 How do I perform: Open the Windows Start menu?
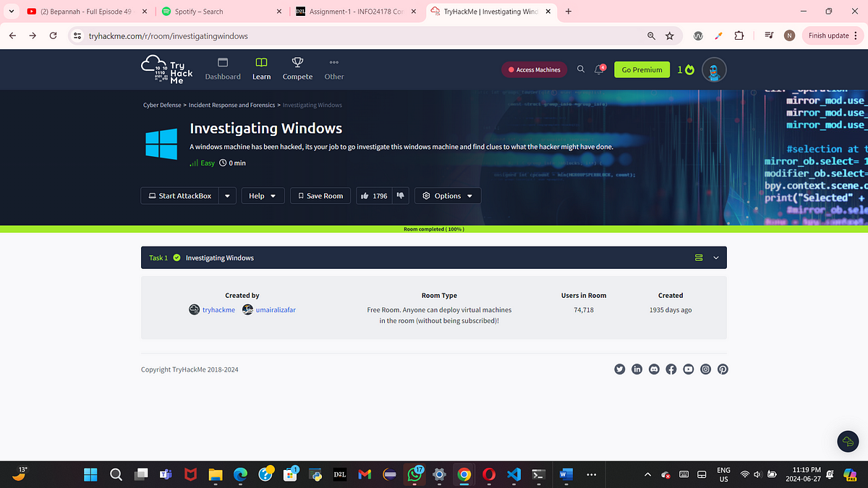[x=90, y=474]
